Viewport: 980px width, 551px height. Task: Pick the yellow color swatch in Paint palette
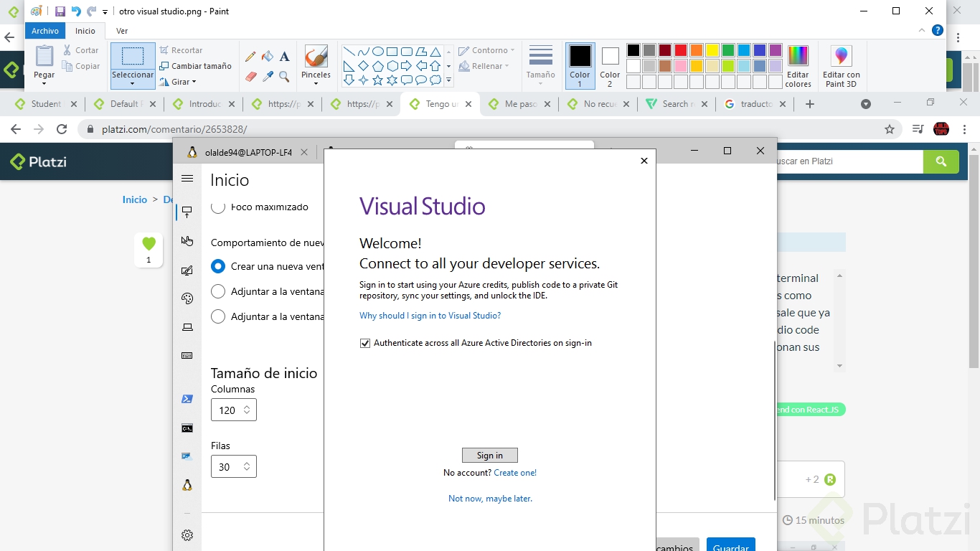point(712,50)
